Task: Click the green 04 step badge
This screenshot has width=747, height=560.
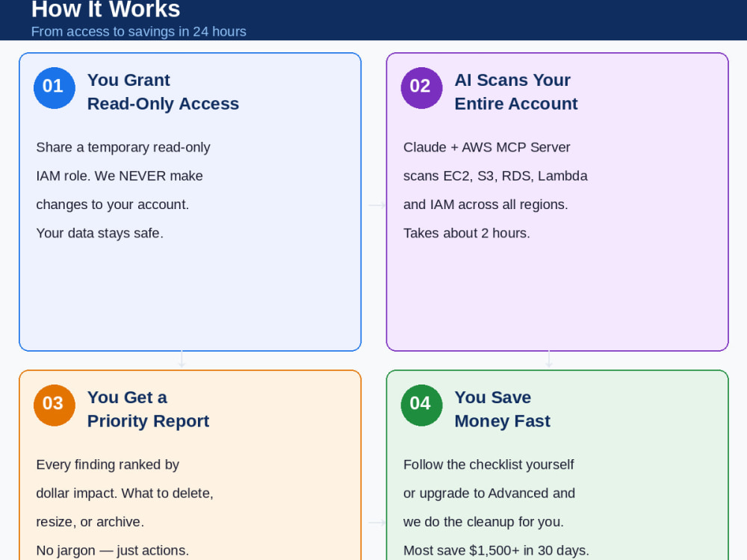Action: pos(421,405)
